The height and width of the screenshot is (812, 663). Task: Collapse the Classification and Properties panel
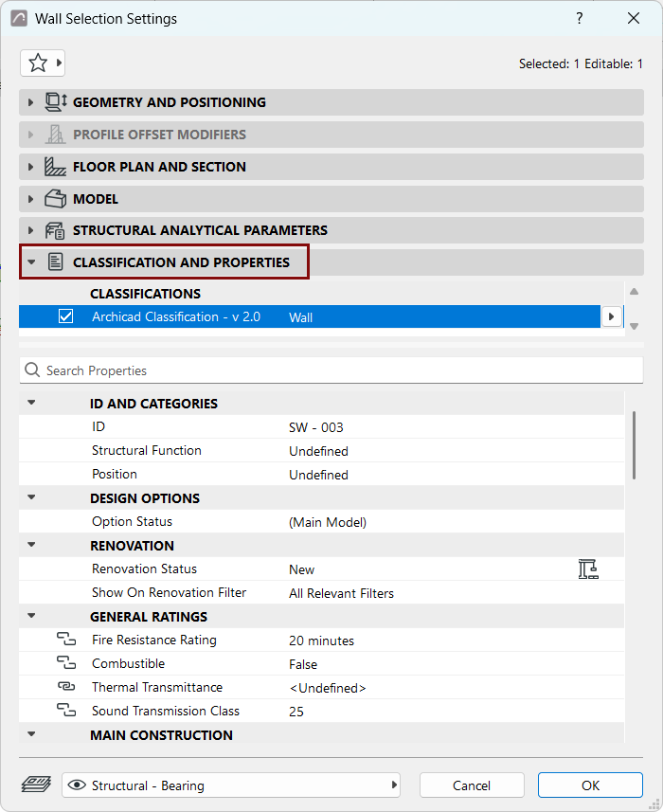pyautogui.click(x=31, y=262)
